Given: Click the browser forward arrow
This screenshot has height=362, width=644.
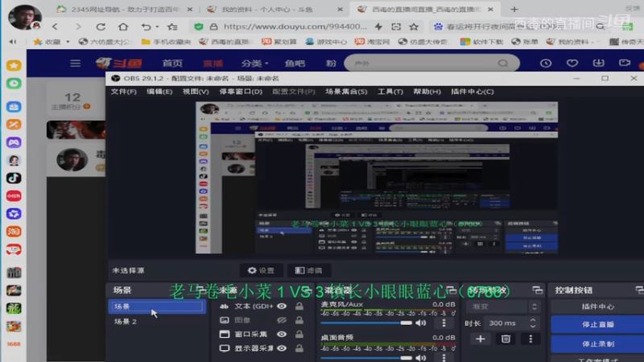Looking at the screenshot, I should tap(78, 27).
